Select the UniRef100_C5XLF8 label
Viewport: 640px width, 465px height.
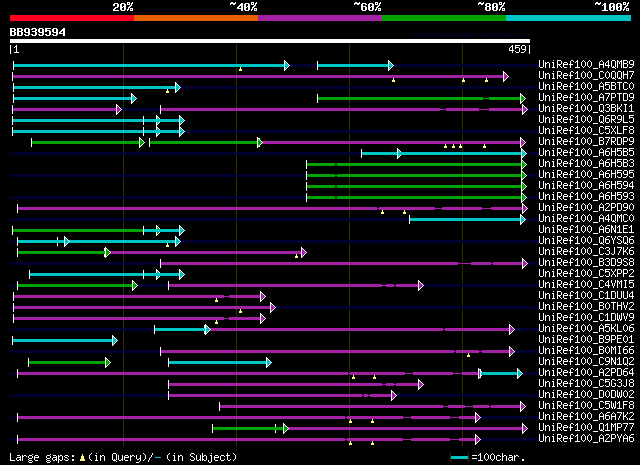coord(586,130)
